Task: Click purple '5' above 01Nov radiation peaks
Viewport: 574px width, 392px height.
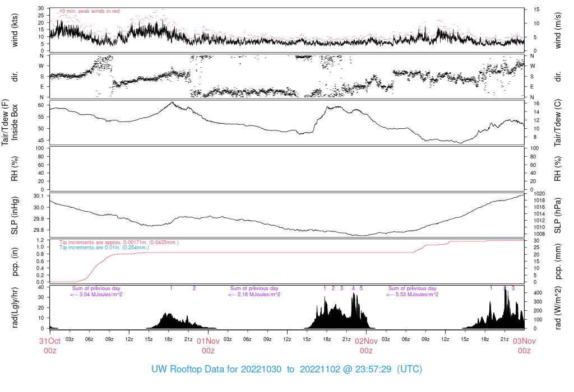Action: 362,288
